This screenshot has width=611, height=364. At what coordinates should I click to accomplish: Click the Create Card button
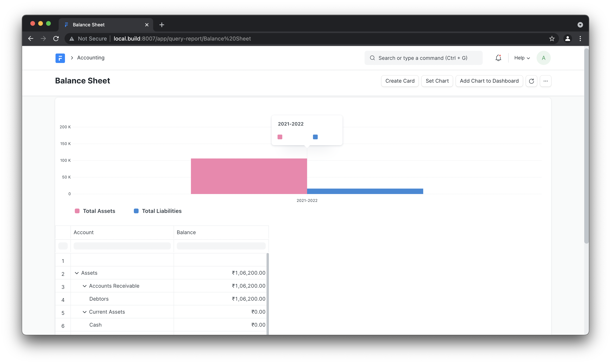400,81
